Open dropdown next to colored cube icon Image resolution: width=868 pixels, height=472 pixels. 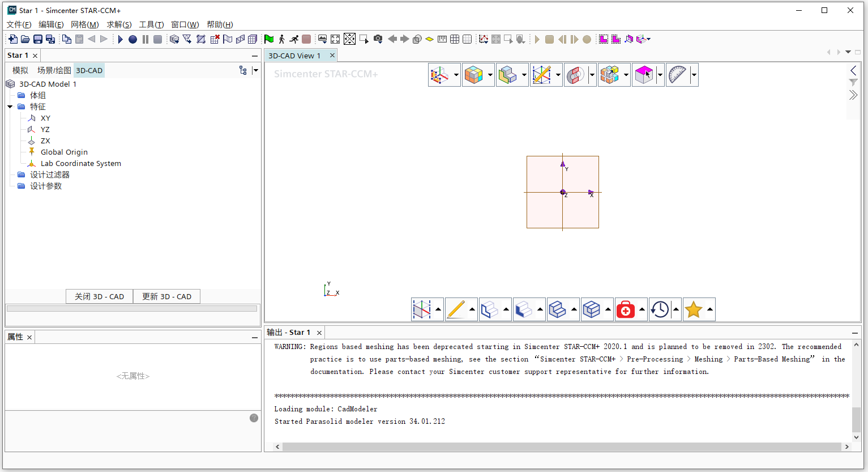pyautogui.click(x=490, y=75)
